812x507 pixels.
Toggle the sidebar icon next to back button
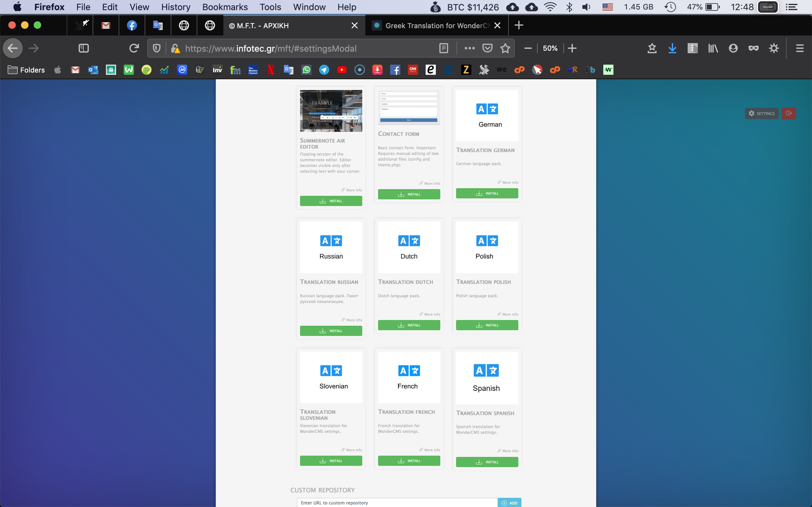84,48
